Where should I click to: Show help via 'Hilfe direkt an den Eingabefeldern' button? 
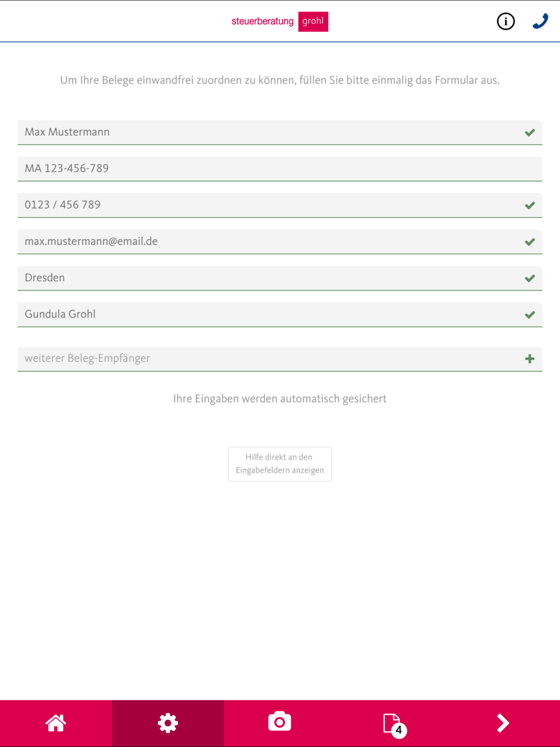point(280,464)
